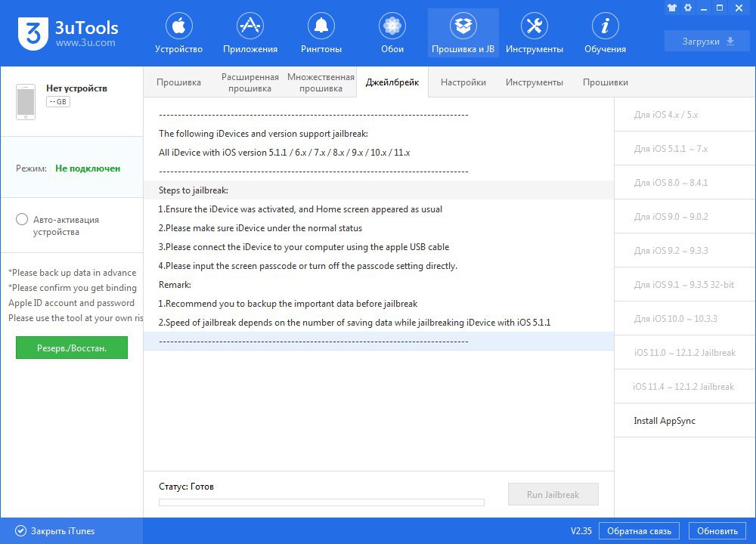Image resolution: width=756 pixels, height=544 pixels.
Task: Select the Джейлбрейк tab
Action: pos(392,82)
